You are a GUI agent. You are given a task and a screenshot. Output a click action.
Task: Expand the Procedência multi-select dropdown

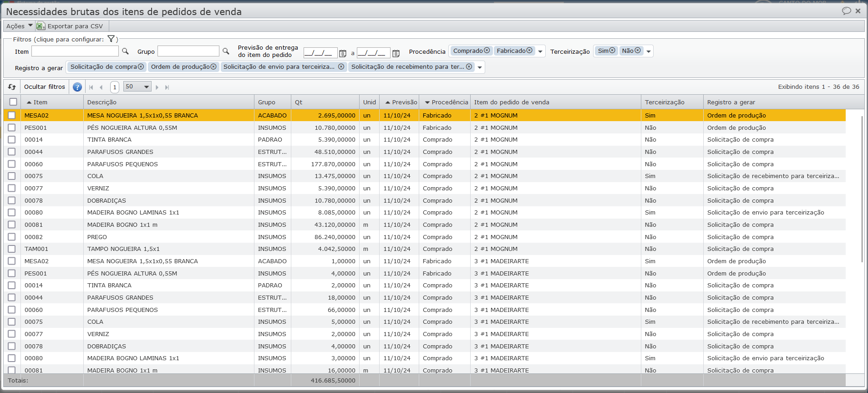(540, 51)
